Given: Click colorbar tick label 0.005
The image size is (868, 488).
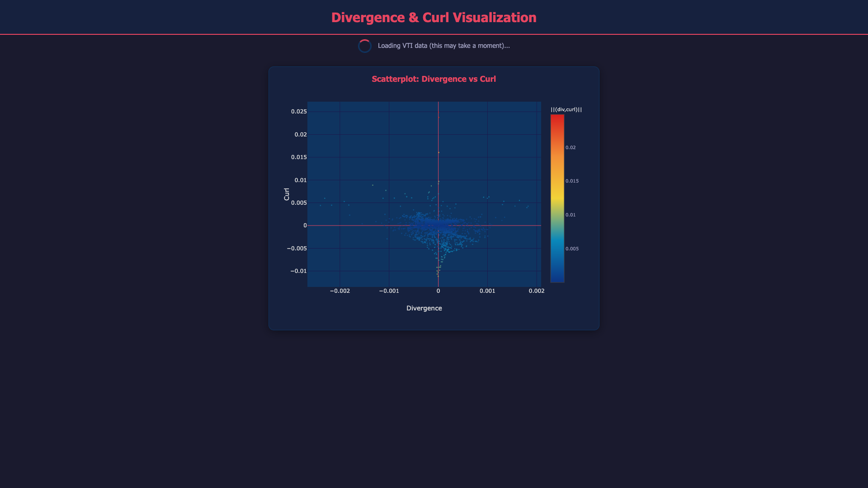Looking at the screenshot, I should (x=572, y=249).
